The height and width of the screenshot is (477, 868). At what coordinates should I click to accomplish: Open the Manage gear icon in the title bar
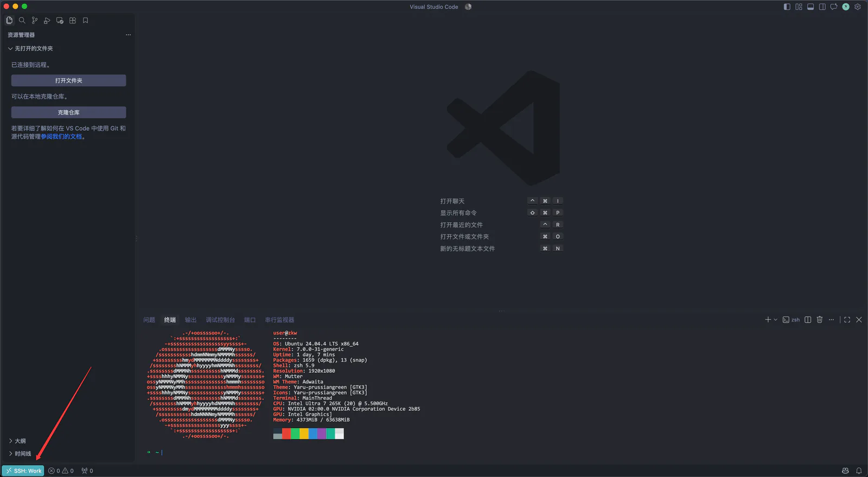pyautogui.click(x=858, y=7)
